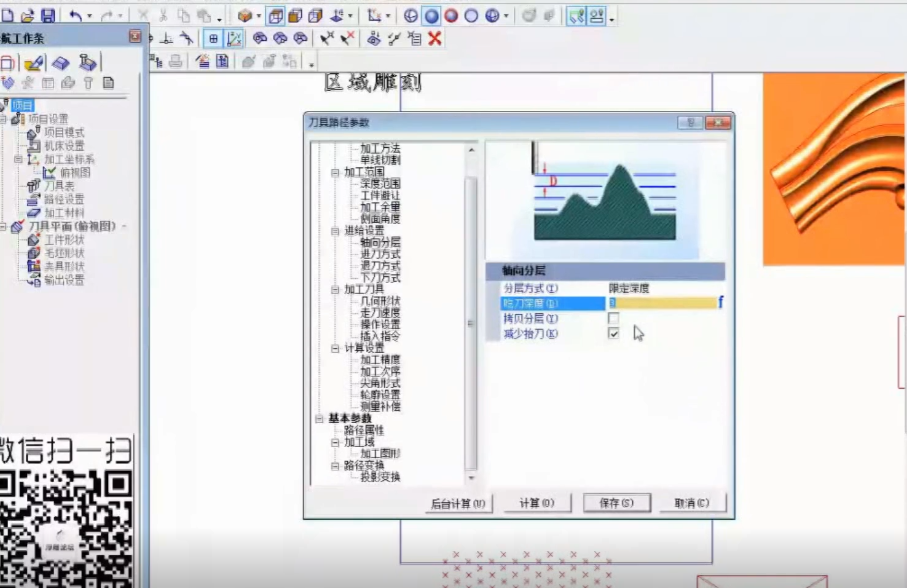Uncheck the 减少抬刀 checkbox
Screen dimensions: 907x588
pos(613,333)
